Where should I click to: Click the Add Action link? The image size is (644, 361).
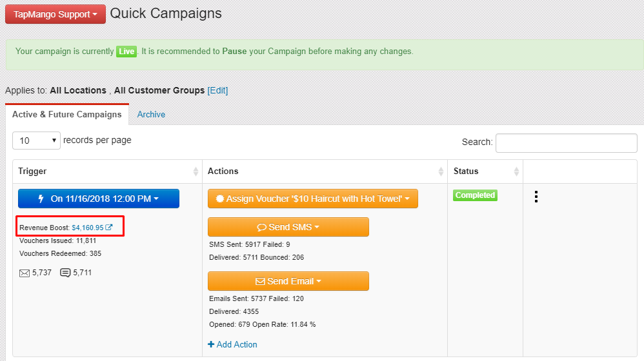pos(232,345)
